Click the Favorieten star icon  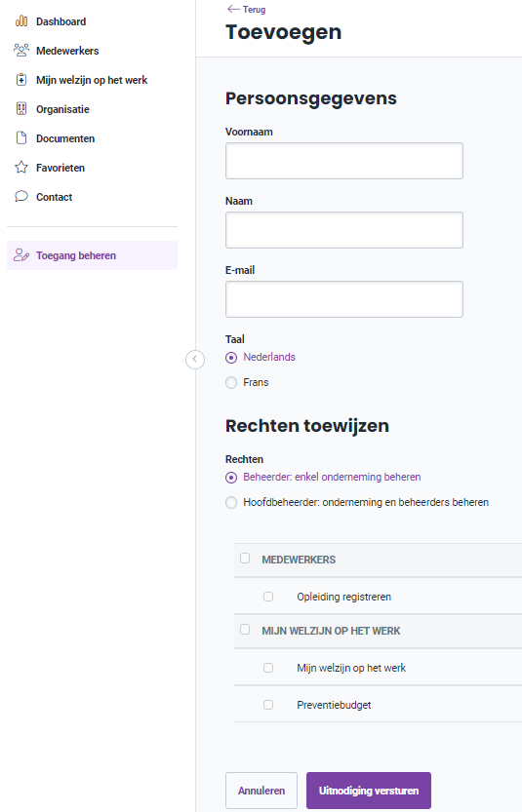point(21,168)
